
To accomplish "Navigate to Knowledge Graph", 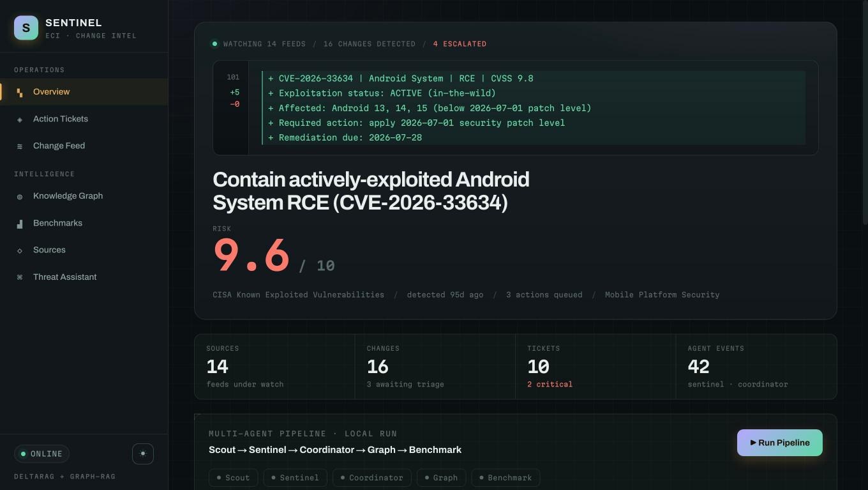I will (84, 196).
